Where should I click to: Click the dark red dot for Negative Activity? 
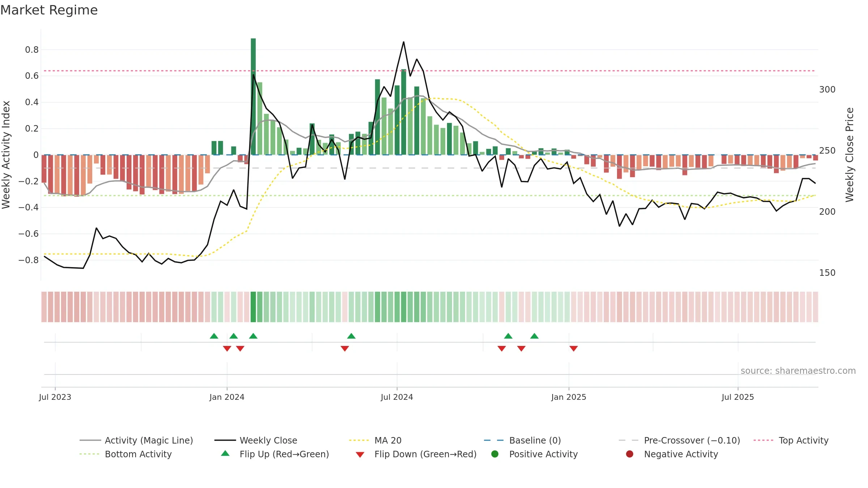pyautogui.click(x=630, y=454)
